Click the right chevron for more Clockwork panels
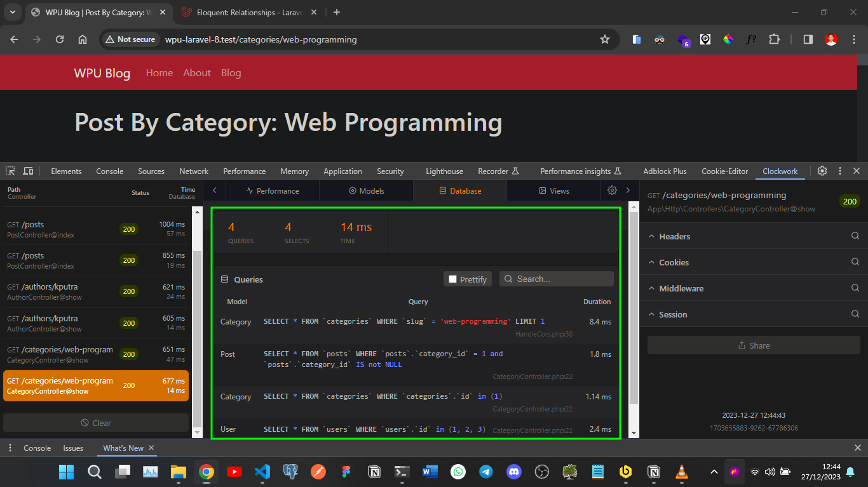The width and height of the screenshot is (868, 487). (628, 190)
